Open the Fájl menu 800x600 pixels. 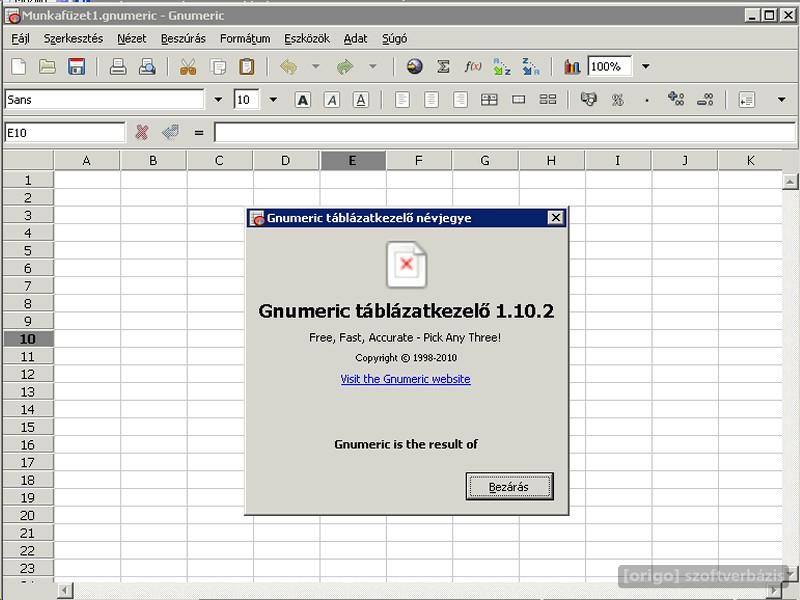[20, 39]
